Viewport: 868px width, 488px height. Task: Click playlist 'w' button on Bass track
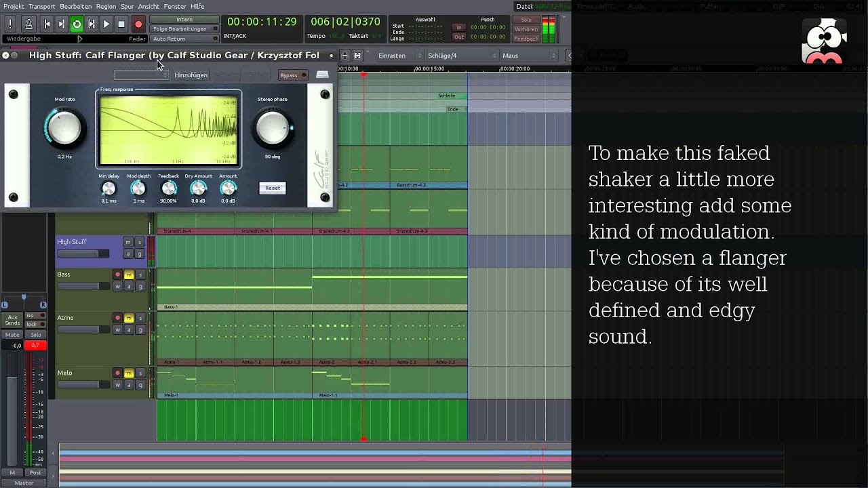(117, 287)
